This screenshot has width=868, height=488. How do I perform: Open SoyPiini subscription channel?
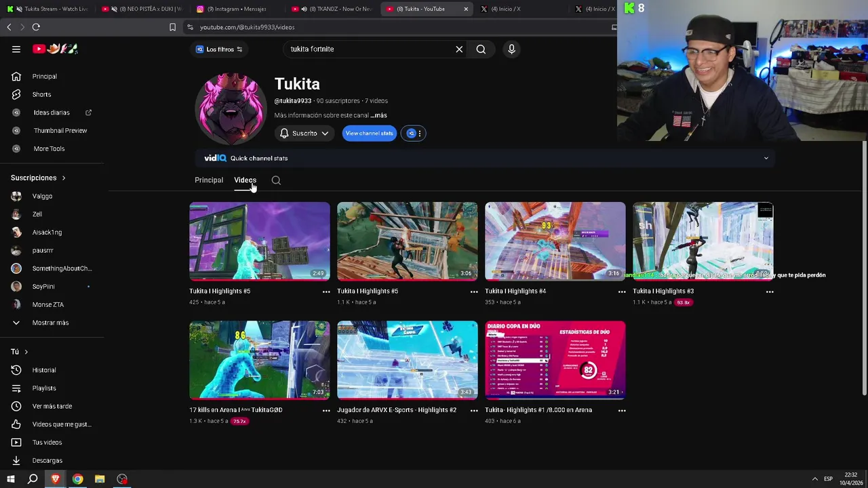click(43, 287)
